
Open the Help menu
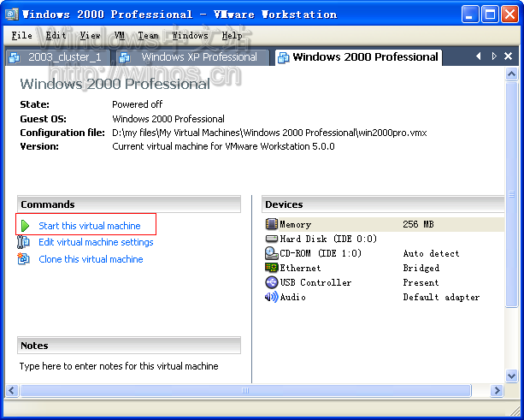(x=232, y=35)
